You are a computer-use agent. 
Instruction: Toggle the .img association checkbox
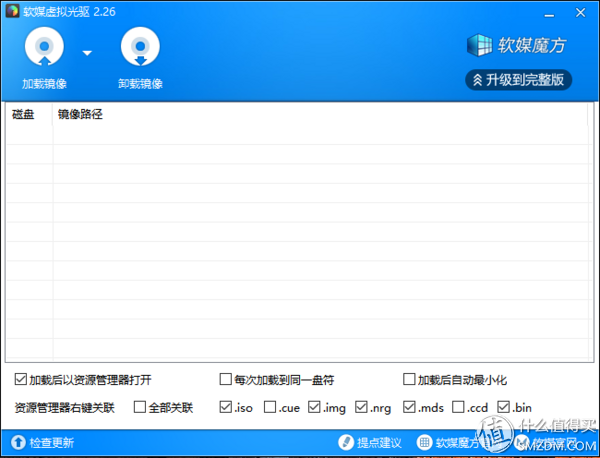point(314,407)
